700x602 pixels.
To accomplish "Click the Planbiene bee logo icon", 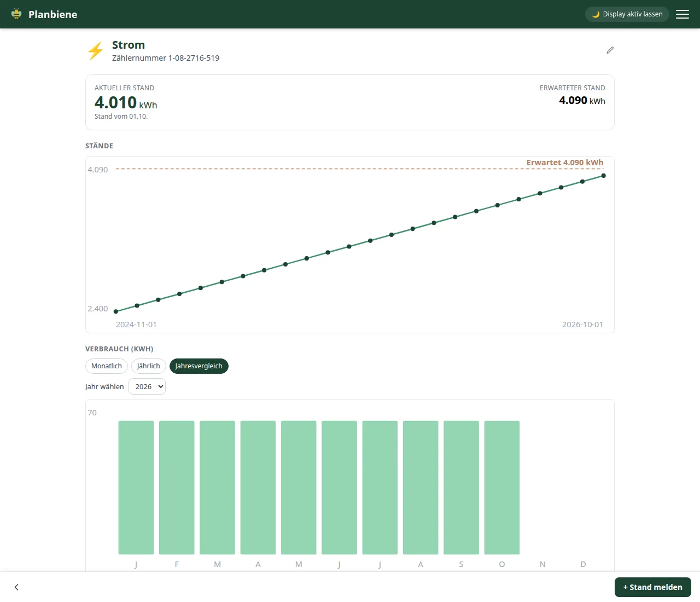I will tap(16, 14).
